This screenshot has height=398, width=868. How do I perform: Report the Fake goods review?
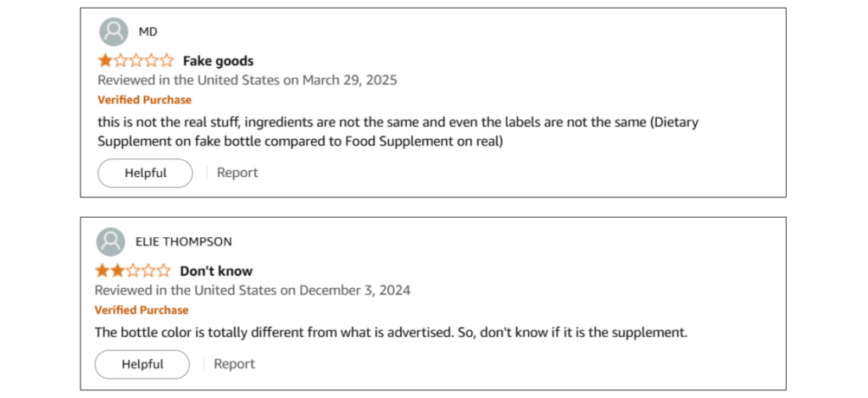coord(237,173)
